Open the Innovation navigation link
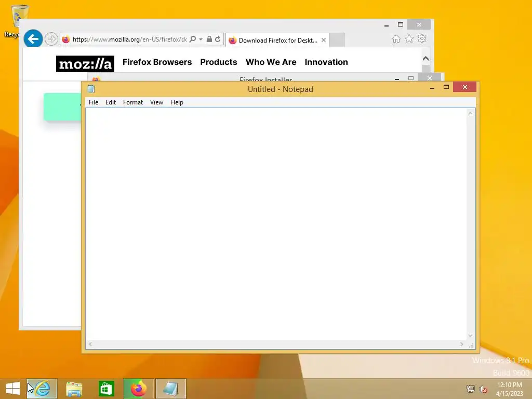Screen dimensions: 532x399 click(326, 62)
